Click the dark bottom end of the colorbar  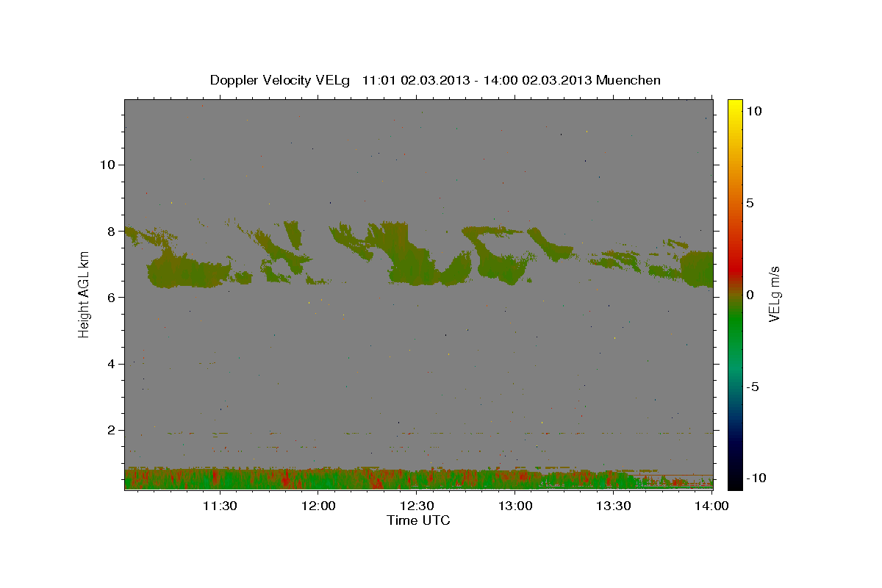coord(735,481)
